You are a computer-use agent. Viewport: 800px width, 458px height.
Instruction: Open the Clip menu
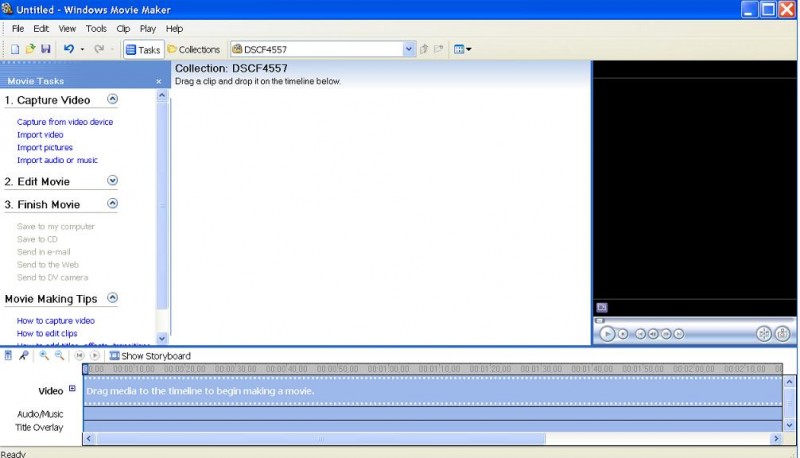tap(123, 29)
